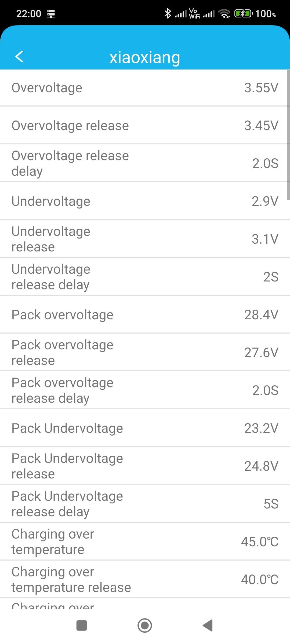Open Pack Undervoltage 23.2V setting
This screenshot has height=644, width=290.
coord(145,428)
